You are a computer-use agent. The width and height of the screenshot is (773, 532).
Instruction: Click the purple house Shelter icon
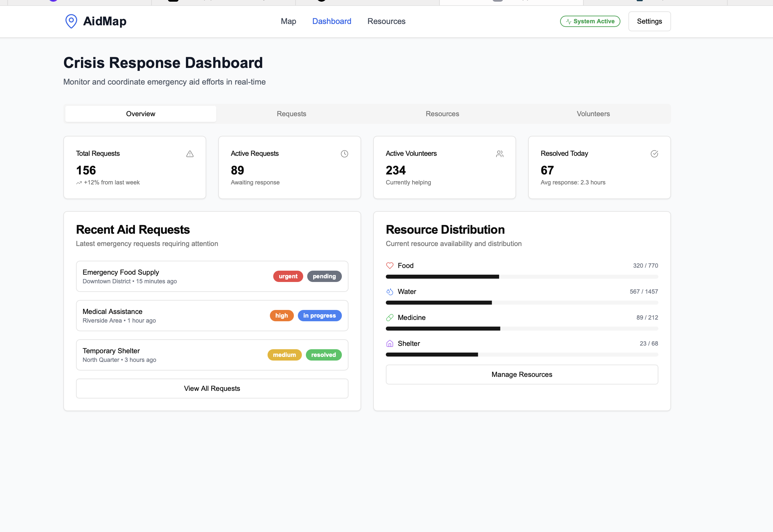pyautogui.click(x=390, y=344)
